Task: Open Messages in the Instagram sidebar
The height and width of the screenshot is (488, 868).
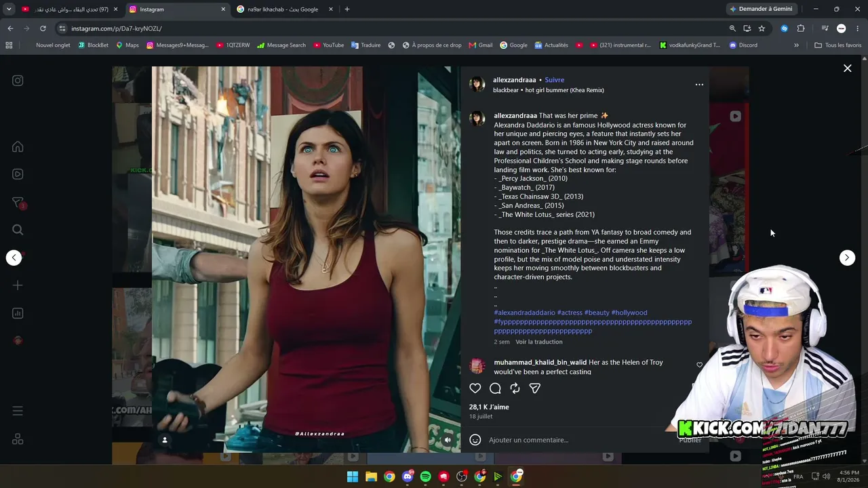Action: [18, 202]
